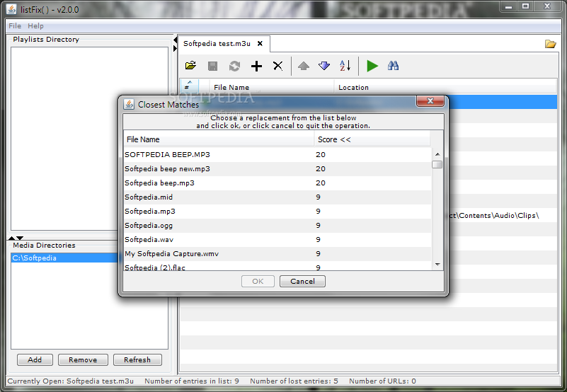Switch to the Softpedia test.m3u tab
Viewport: 567px width, 392px height.
pos(217,43)
